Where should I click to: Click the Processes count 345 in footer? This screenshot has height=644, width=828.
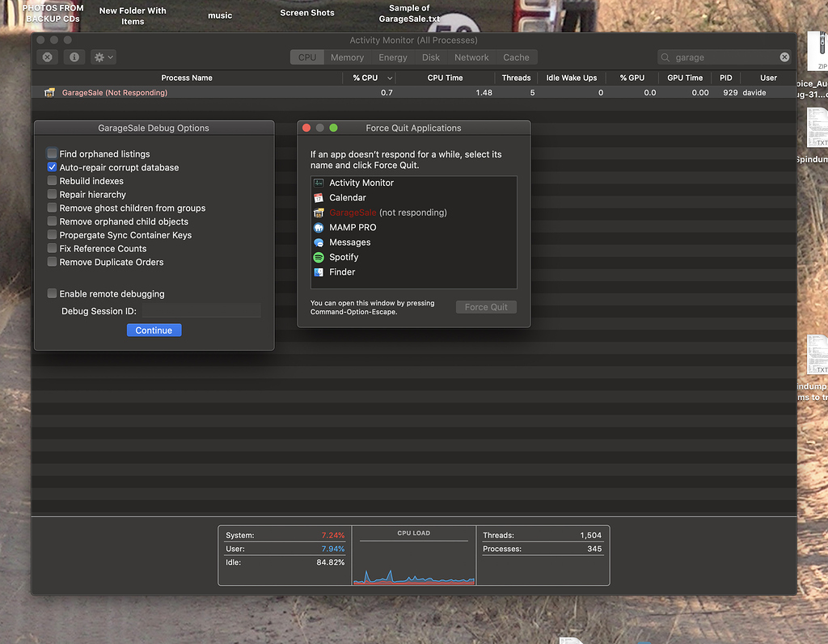[594, 549]
